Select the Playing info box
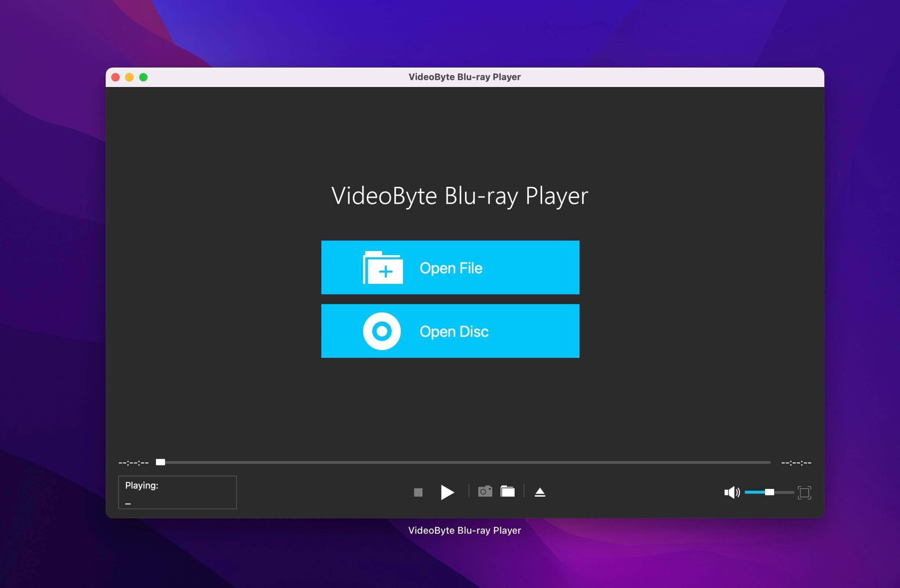Screen dimensions: 900x588 177,492
